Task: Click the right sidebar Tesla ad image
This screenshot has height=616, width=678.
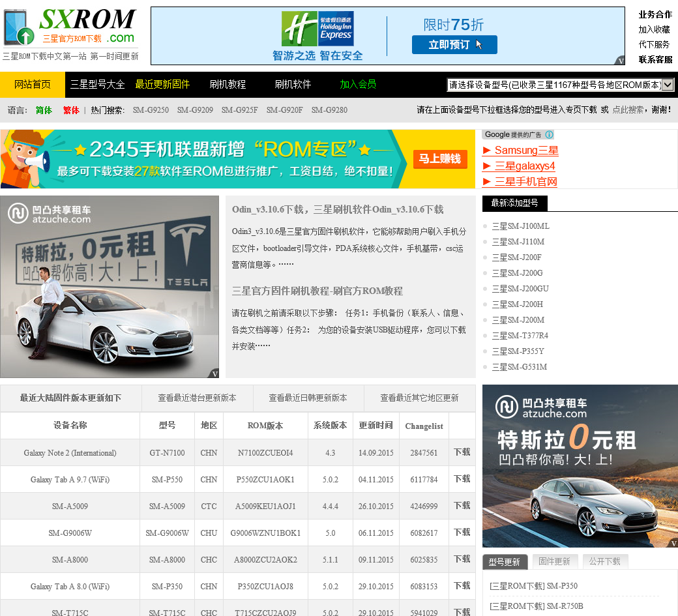Action: pos(580,466)
